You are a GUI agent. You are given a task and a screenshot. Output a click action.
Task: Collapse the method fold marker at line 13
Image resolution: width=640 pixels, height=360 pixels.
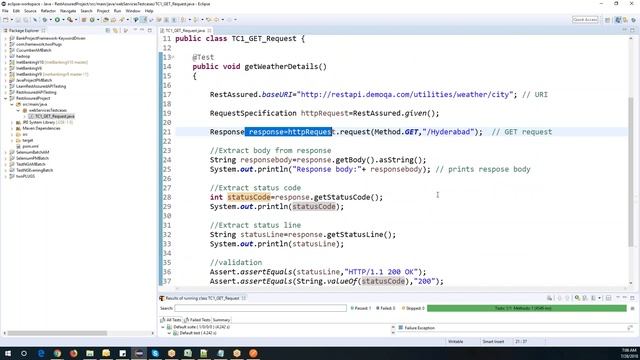[173, 57]
